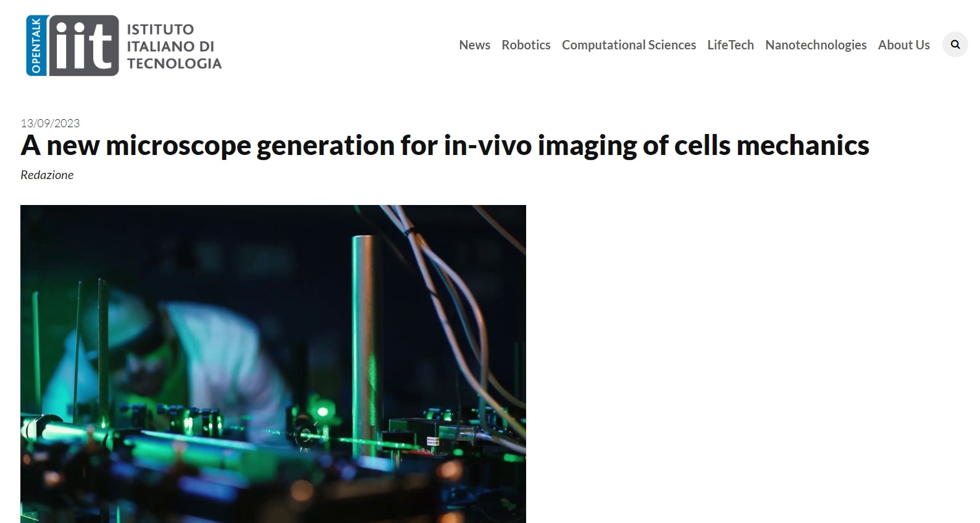Open the LifeTech section
Viewport: 980px width, 523px height.
point(731,45)
